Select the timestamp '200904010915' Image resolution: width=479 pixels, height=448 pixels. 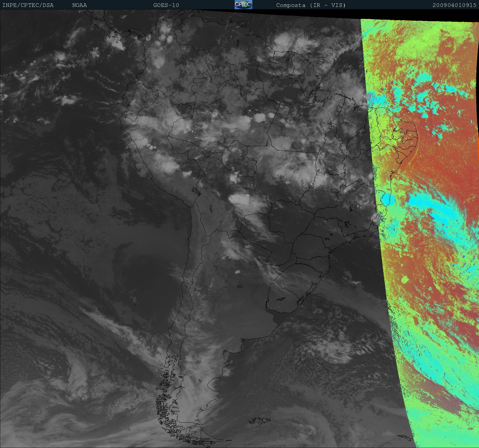[454, 5]
